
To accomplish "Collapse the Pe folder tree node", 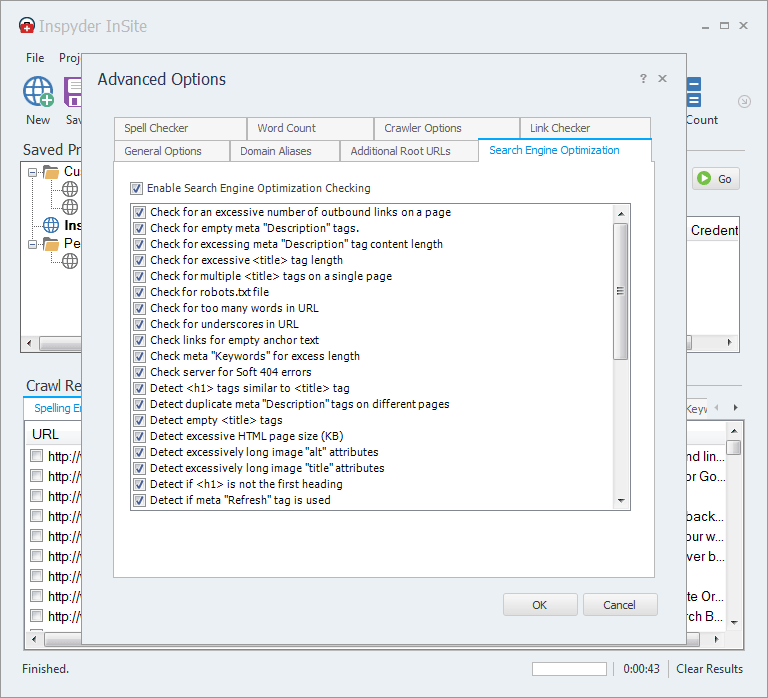I will 32,244.
